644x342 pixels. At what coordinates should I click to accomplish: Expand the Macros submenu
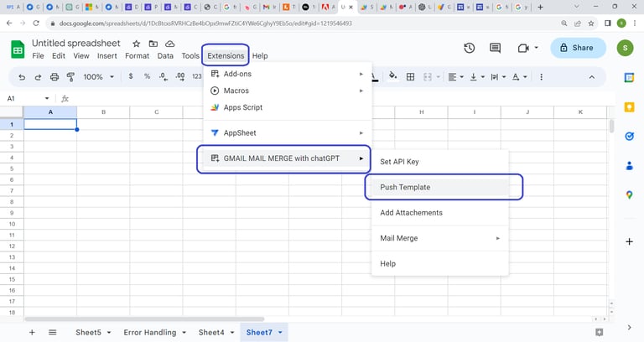pyautogui.click(x=288, y=91)
